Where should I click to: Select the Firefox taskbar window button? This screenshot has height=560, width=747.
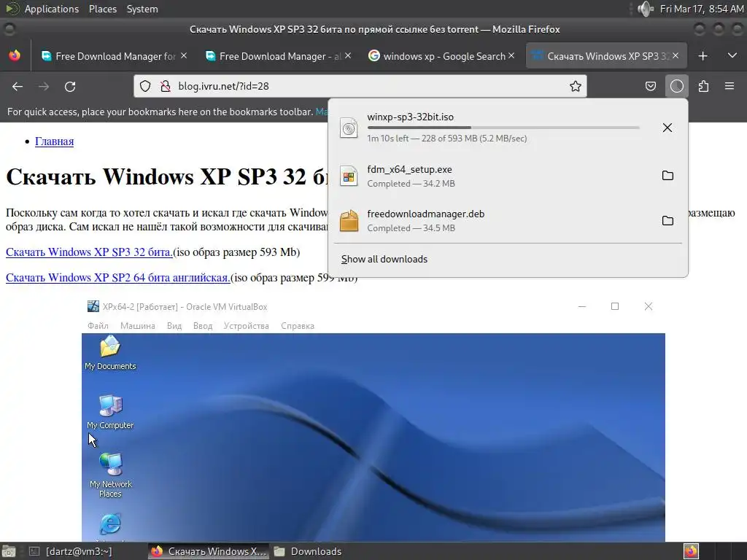tap(208, 551)
